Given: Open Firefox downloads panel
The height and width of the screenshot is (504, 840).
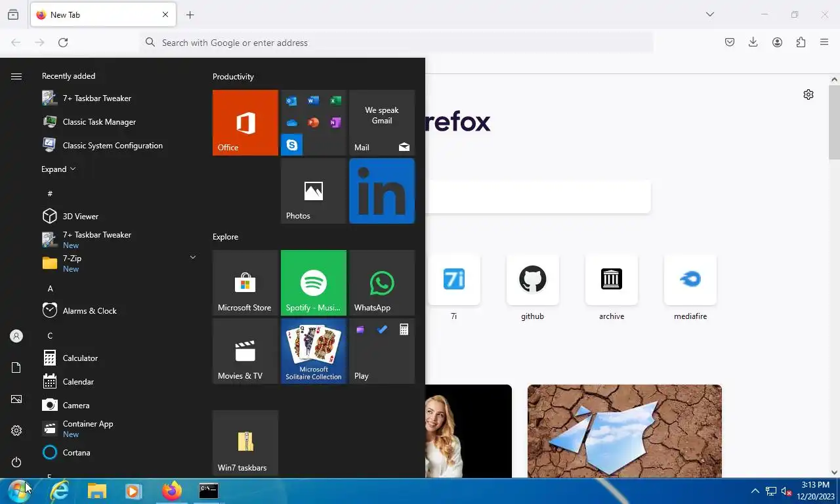Looking at the screenshot, I should click(x=753, y=42).
